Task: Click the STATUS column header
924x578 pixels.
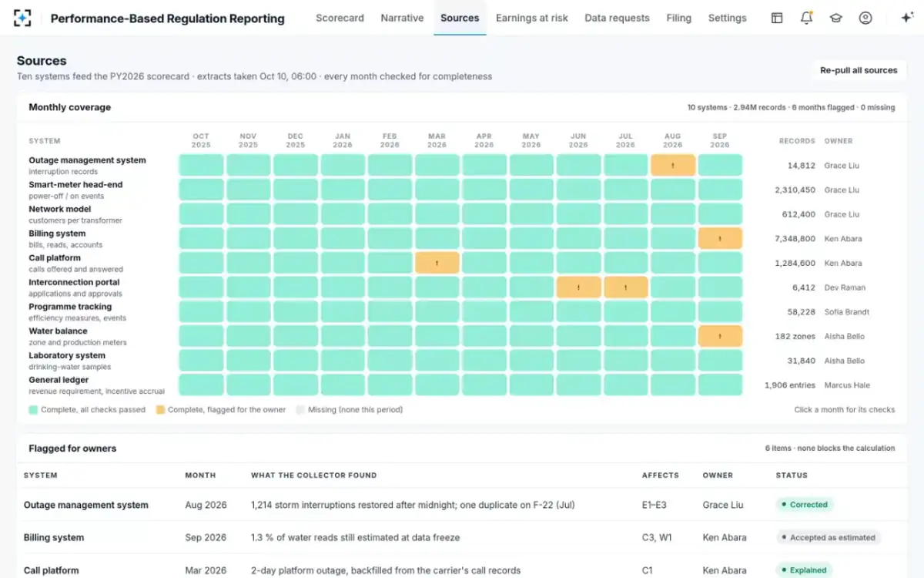Action: pyautogui.click(x=792, y=476)
